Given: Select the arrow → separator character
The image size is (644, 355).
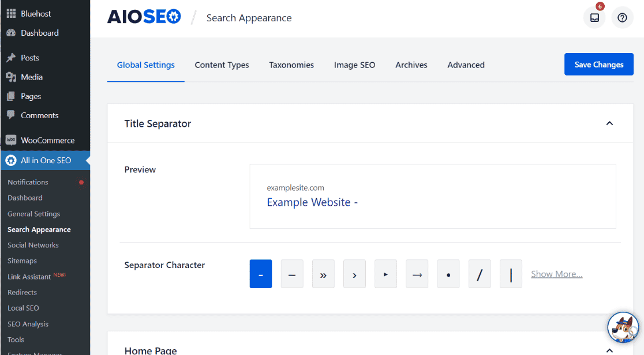Looking at the screenshot, I should 417,274.
